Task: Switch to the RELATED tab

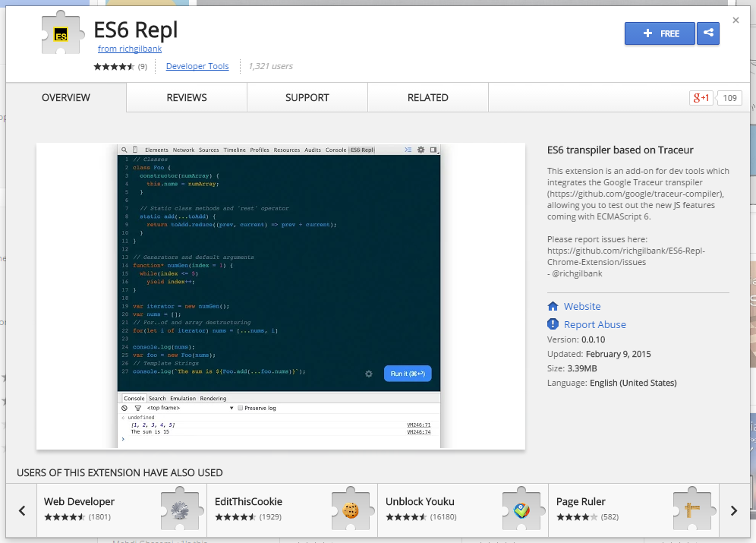Action: pos(427,97)
